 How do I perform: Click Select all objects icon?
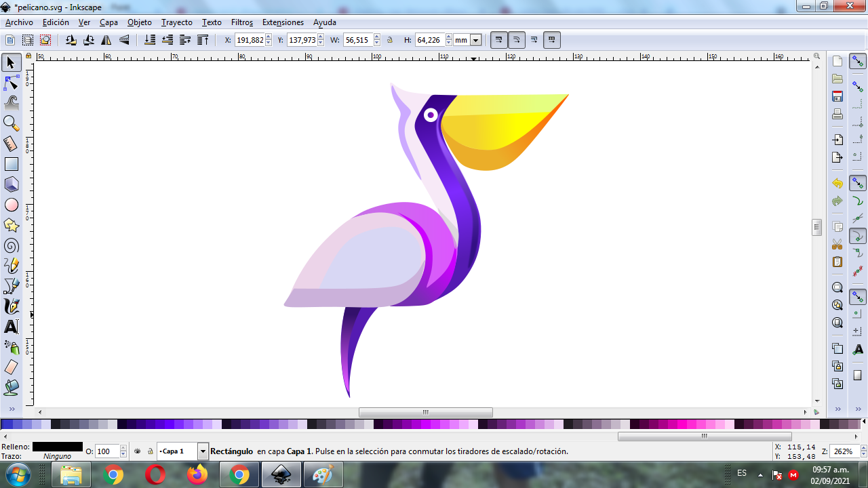(10, 40)
